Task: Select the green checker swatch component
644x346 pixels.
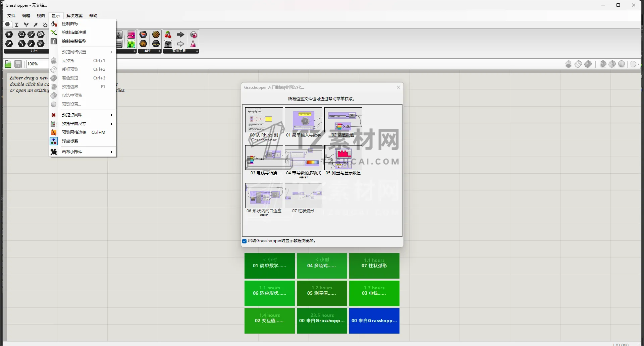Action: [x=131, y=44]
